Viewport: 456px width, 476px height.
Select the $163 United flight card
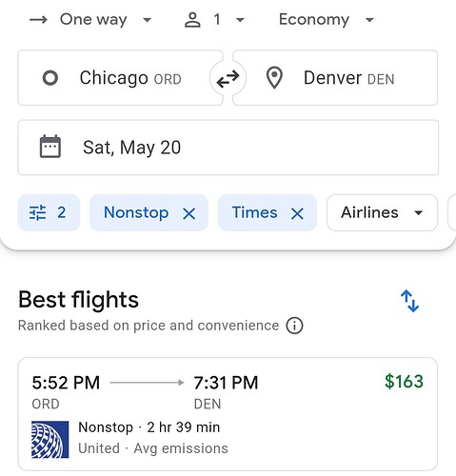tap(228, 414)
